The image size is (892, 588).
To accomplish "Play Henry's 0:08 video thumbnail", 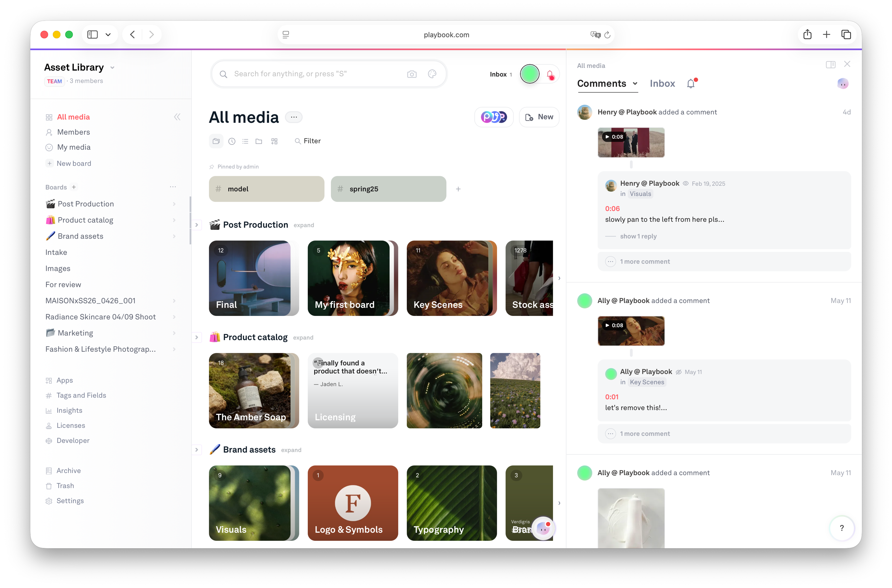I will tap(631, 143).
